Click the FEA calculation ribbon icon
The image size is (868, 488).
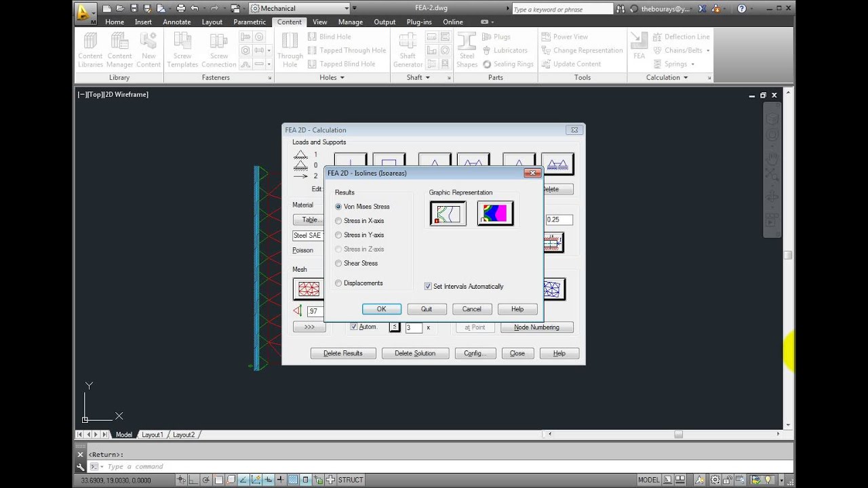[639, 46]
